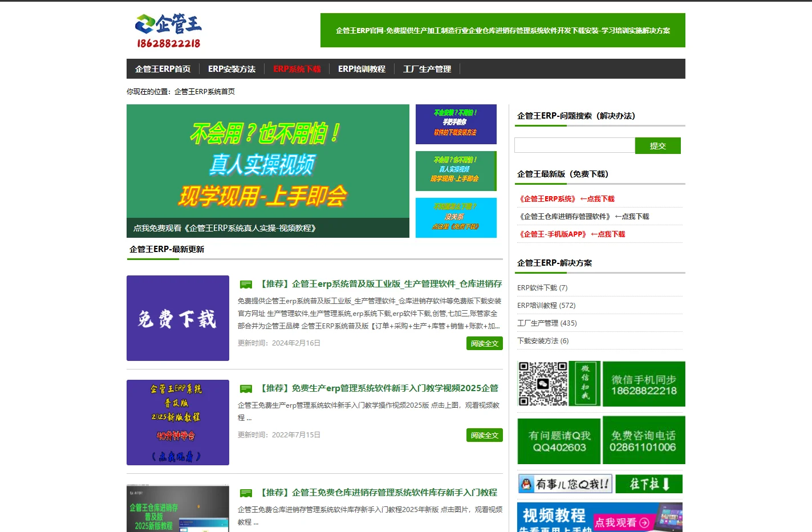Click the 有问题请Q我 QQ402603 tile
This screenshot has width=812, height=532.
[559, 441]
